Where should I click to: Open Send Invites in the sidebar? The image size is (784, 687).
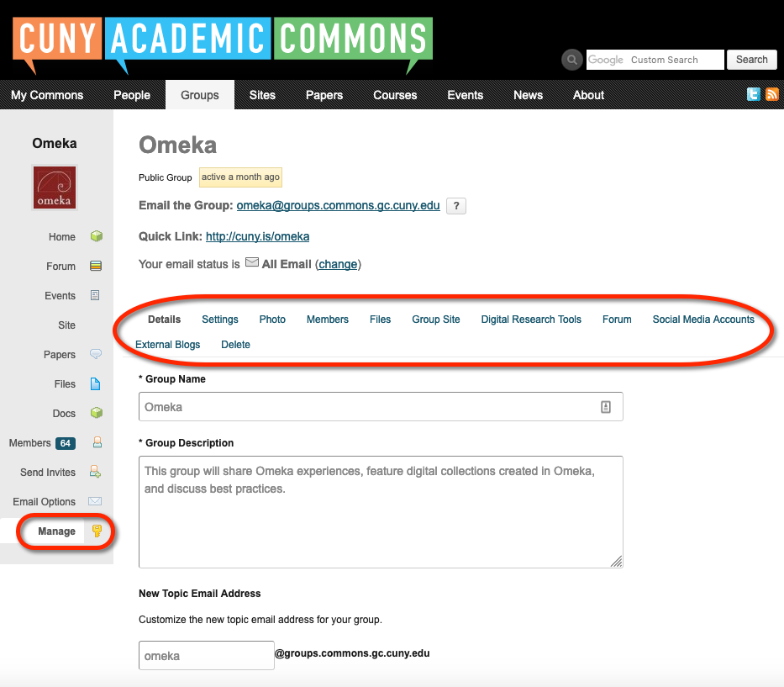point(48,473)
